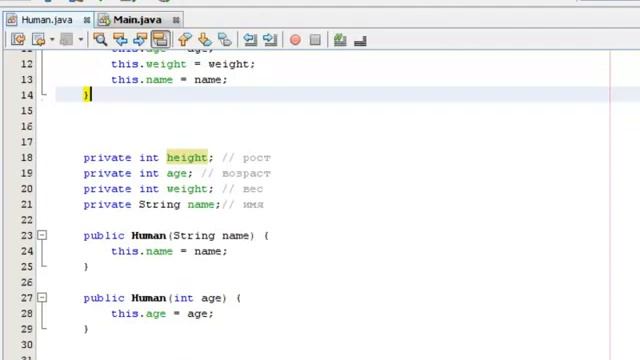
Task: Shift line right icon
Action: (270, 40)
